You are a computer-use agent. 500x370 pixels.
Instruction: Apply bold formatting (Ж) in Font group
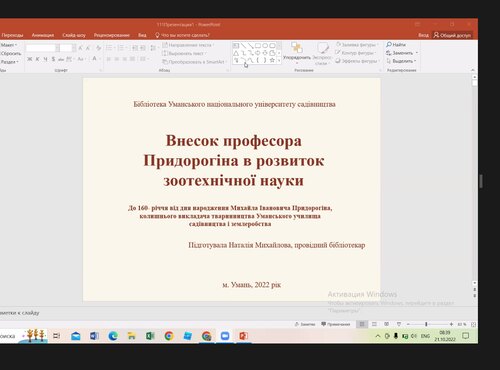[30, 59]
